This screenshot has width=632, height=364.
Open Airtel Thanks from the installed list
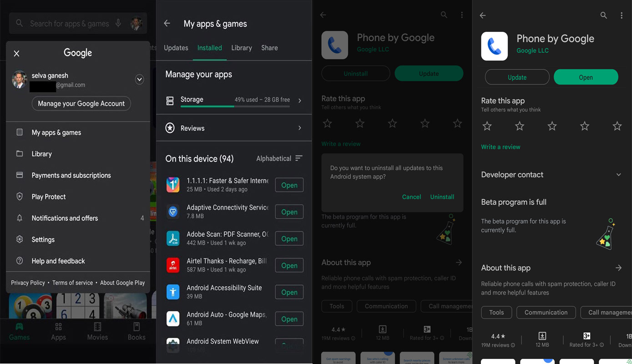[289, 266]
